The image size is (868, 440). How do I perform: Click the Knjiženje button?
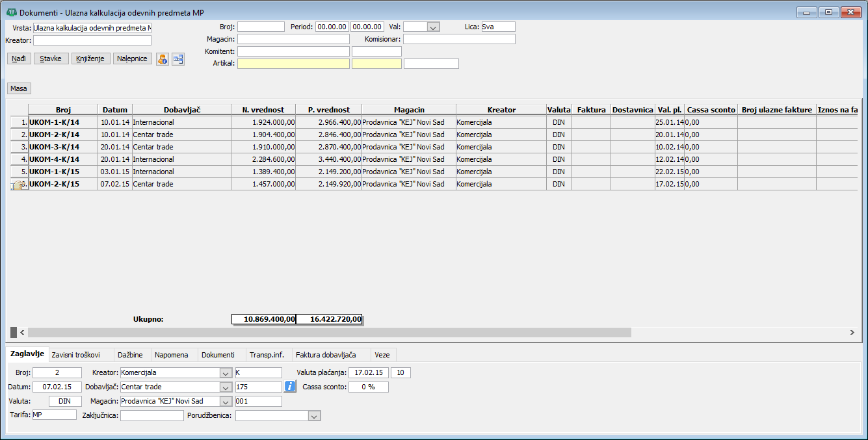coord(90,58)
